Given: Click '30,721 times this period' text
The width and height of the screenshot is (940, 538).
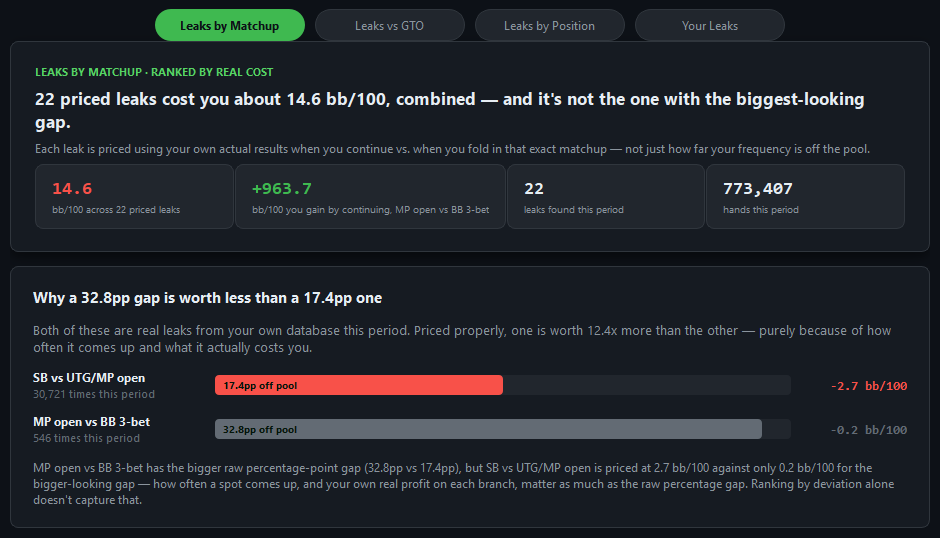Looking at the screenshot, I should point(94,394).
